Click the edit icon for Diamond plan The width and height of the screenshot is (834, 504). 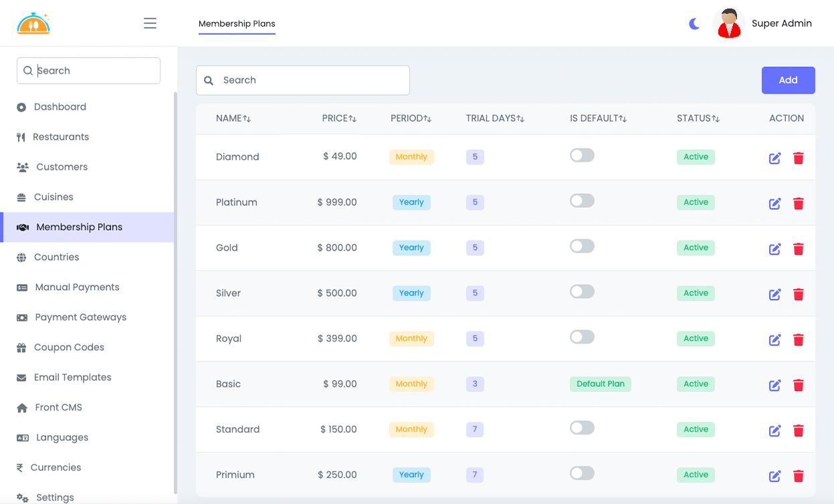coord(774,158)
